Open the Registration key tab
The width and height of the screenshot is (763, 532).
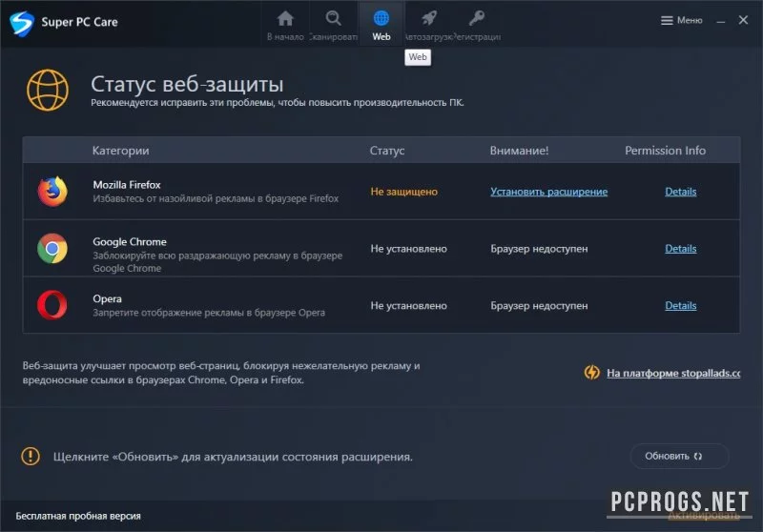476,19
